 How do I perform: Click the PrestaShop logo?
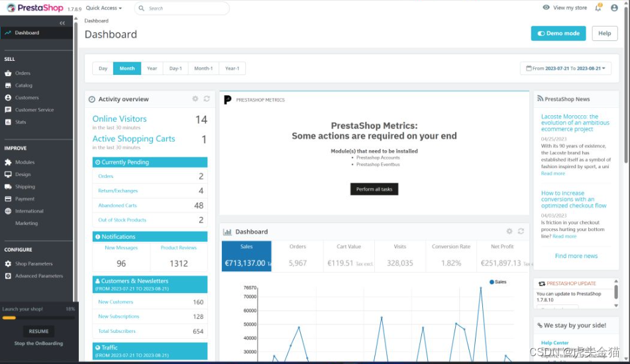pyautogui.click(x=35, y=8)
